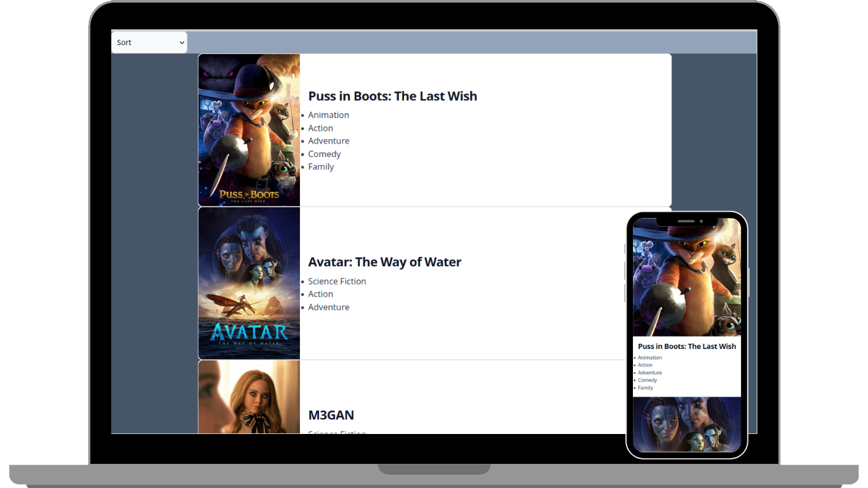Click Adventure genre under Avatar title
The image size is (868, 488).
pos(329,308)
